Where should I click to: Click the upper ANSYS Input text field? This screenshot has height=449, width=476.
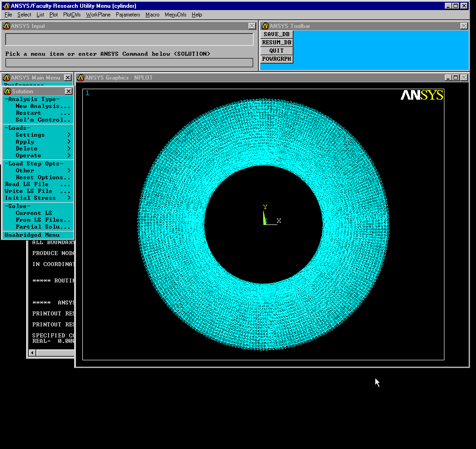[x=130, y=39]
